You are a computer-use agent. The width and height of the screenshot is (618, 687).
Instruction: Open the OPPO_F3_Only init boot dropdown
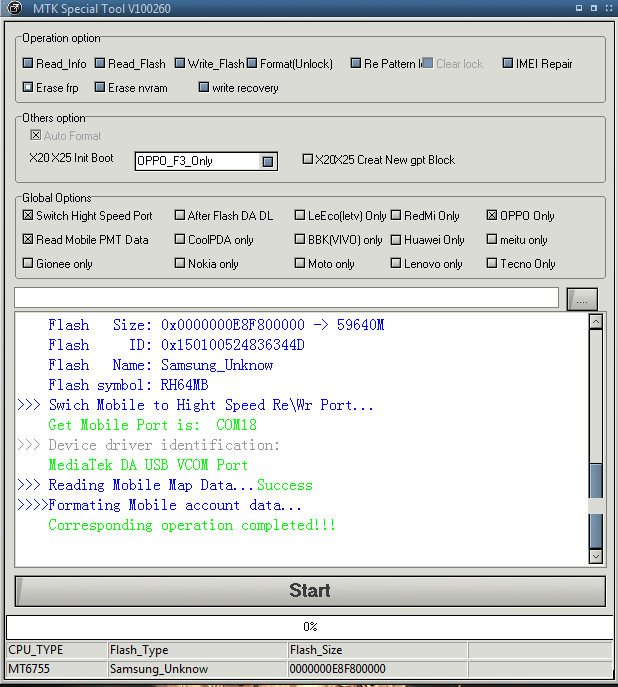click(x=268, y=162)
